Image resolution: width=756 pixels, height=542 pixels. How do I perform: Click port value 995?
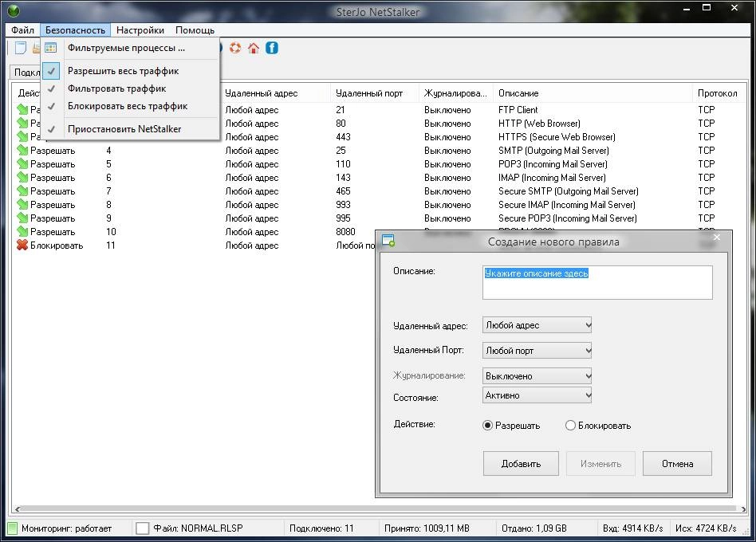343,218
